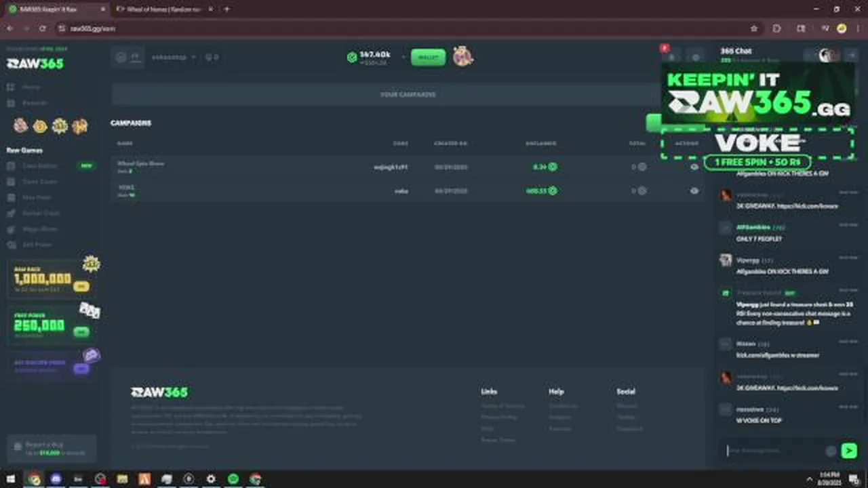Open the browser extensions icon
The image size is (868, 488).
[777, 28]
